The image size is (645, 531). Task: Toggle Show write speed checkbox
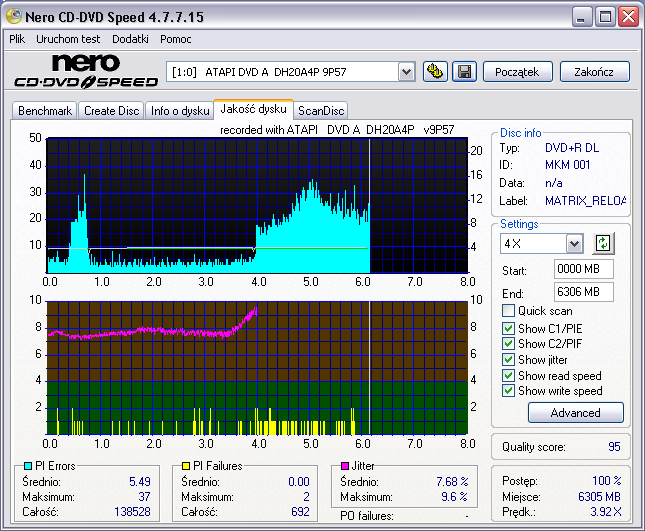(508, 391)
